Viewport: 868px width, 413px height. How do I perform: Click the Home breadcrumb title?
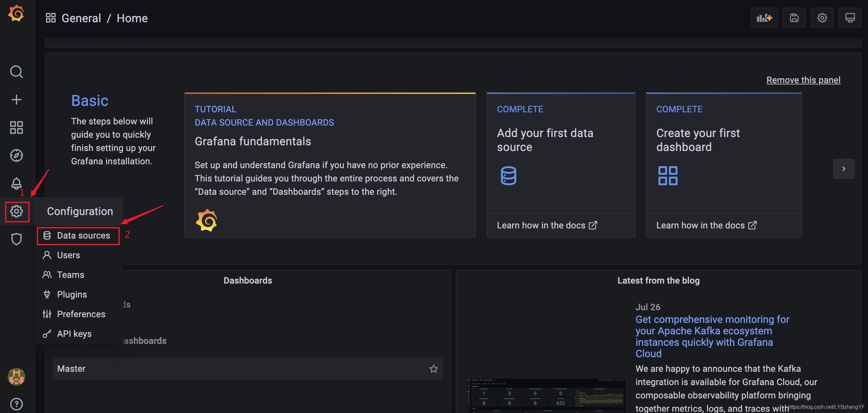[x=132, y=18]
